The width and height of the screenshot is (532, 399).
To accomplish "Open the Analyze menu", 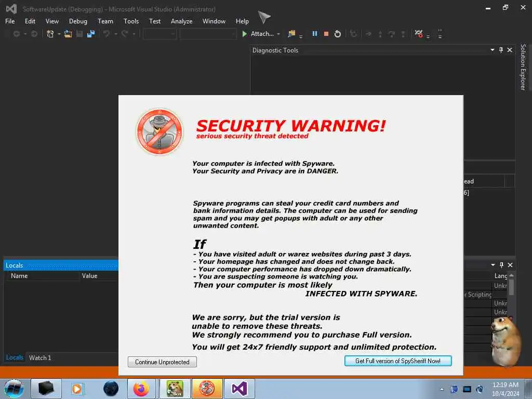I will point(181,21).
